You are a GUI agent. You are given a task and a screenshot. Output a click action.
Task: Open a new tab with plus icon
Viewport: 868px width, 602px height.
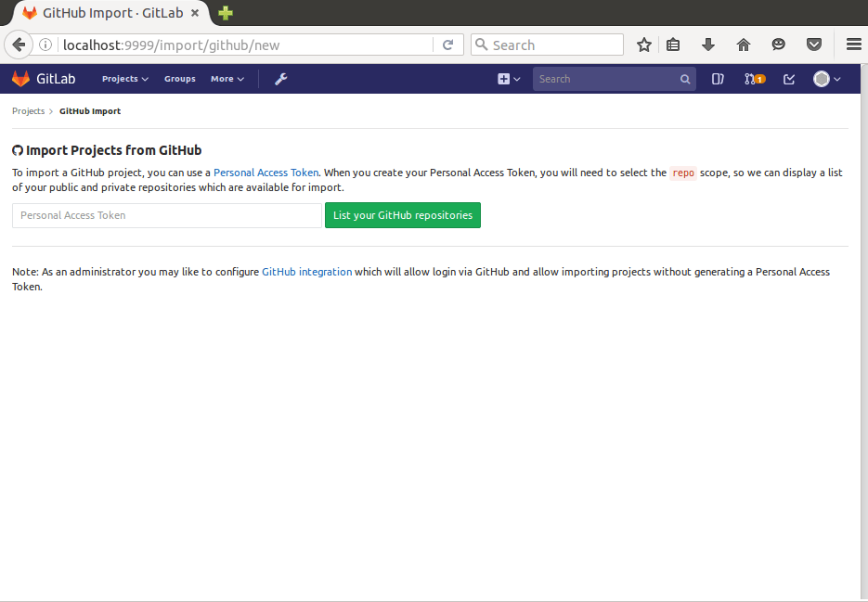point(226,13)
